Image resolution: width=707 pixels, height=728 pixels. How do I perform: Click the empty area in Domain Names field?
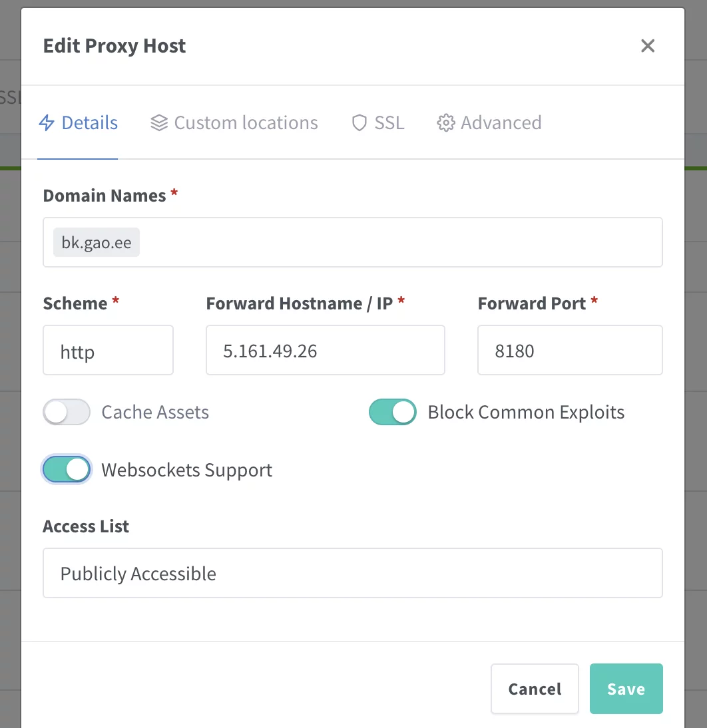click(399, 243)
